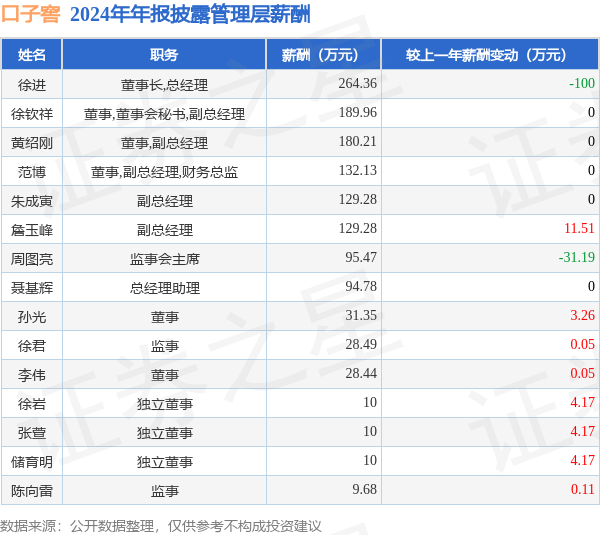Click the salary value 31.35
This screenshot has width=600, height=535.
(361, 316)
